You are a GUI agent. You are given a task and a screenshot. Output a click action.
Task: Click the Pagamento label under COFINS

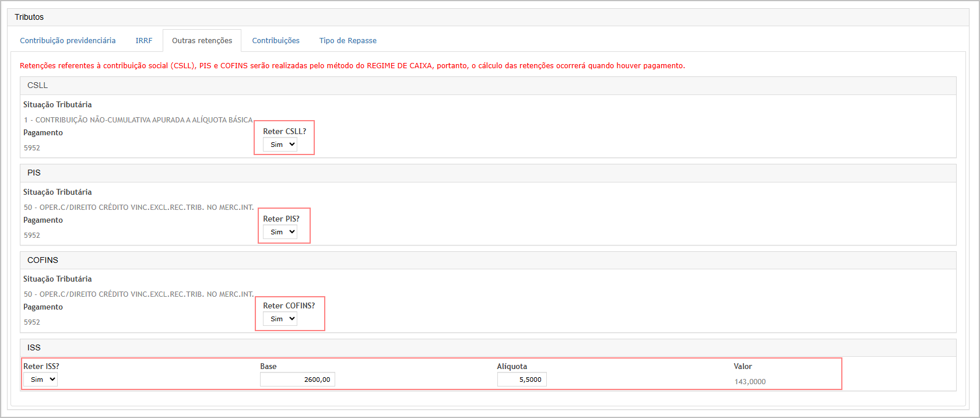(43, 307)
